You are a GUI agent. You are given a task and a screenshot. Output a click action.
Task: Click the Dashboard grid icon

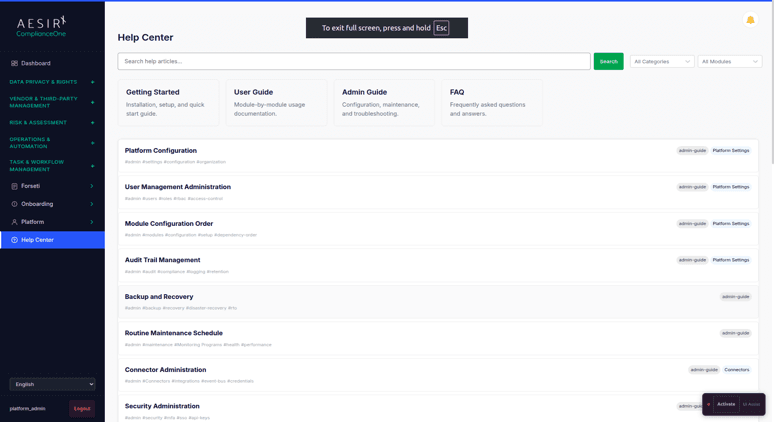(x=14, y=63)
